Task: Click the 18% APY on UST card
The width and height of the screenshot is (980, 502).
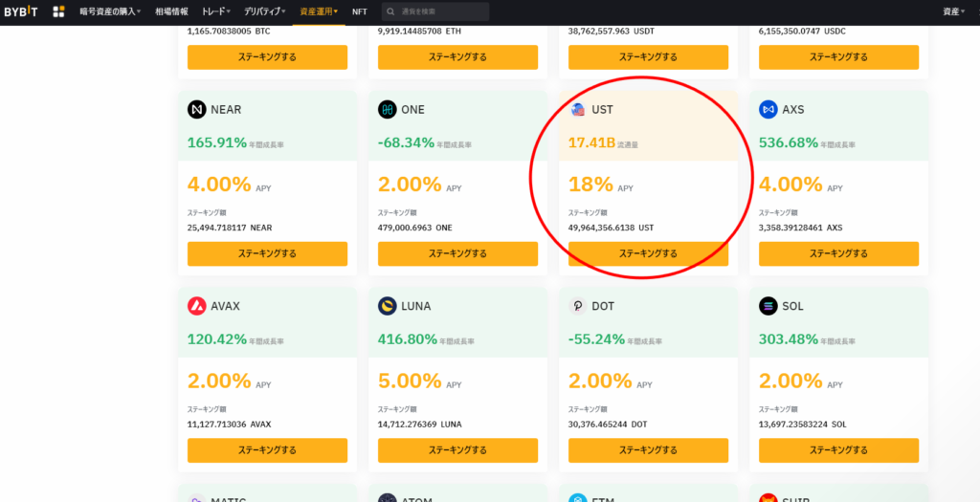Action: coord(590,185)
